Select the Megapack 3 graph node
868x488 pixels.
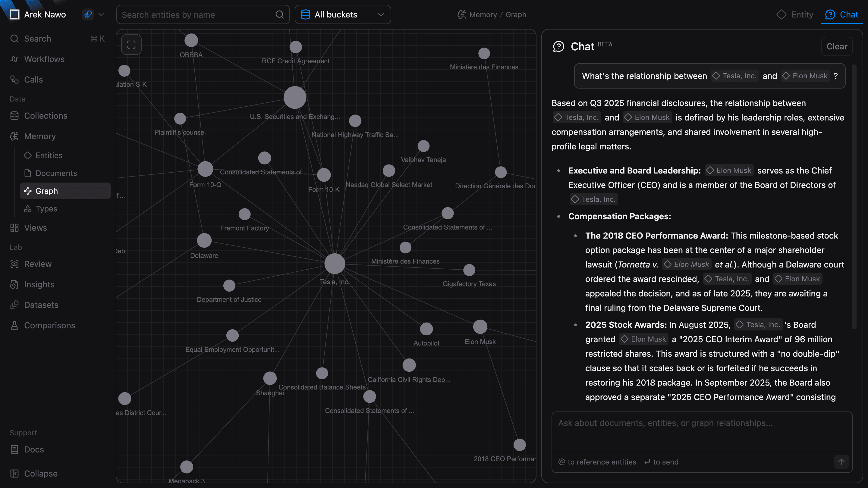(187, 467)
